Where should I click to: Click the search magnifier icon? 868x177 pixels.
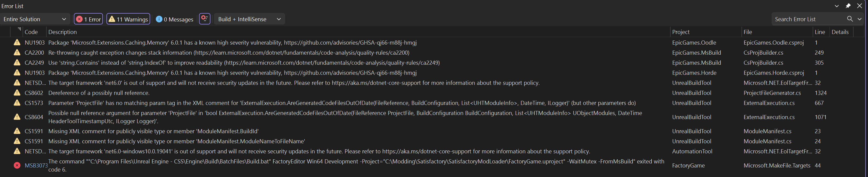(x=850, y=19)
